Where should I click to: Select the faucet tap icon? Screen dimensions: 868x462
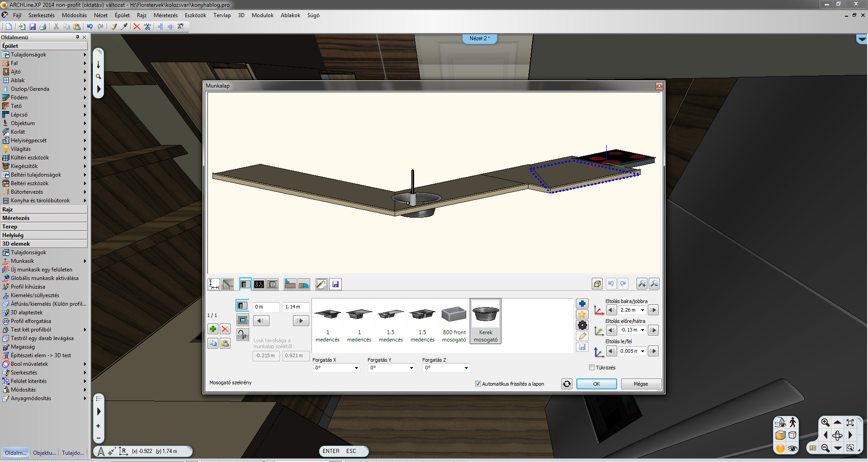pos(243,335)
